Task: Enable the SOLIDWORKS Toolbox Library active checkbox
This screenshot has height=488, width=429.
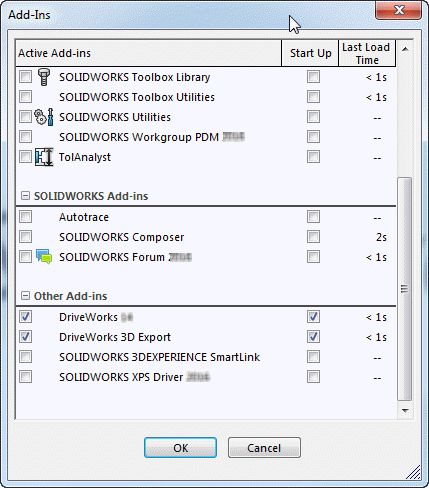Action: (25, 77)
